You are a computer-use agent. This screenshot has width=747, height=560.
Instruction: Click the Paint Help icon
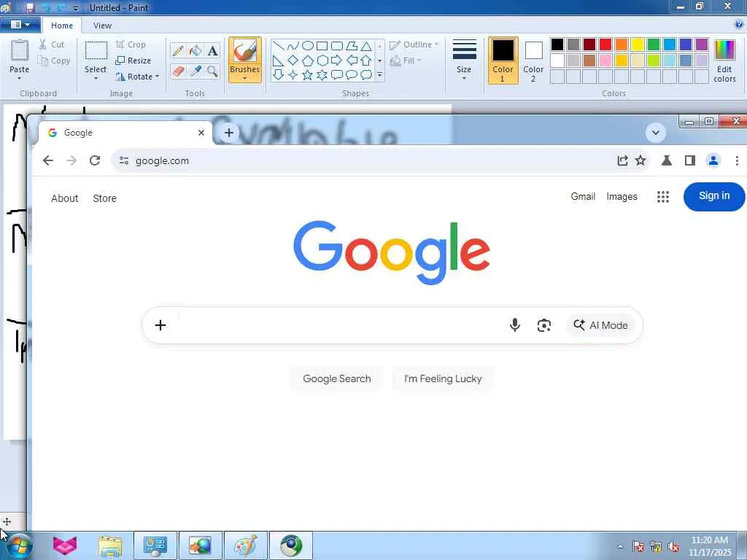(740, 25)
